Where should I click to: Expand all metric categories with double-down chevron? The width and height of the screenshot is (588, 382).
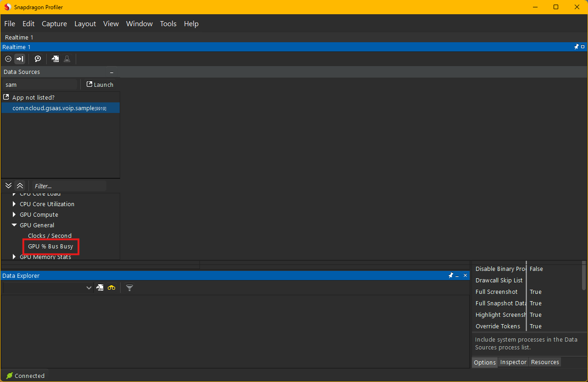click(x=8, y=186)
